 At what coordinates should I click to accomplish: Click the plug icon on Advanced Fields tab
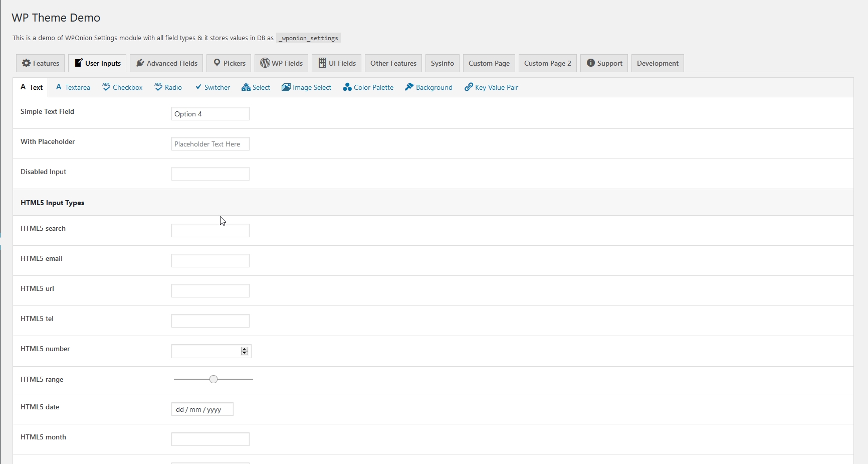tap(140, 63)
